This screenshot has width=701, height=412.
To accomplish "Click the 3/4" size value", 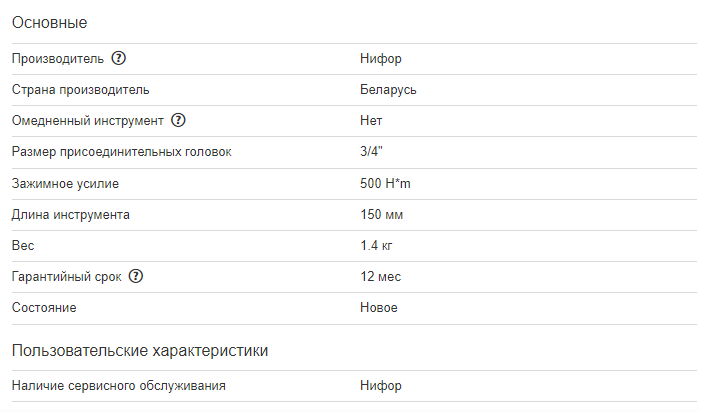I will click(372, 152).
